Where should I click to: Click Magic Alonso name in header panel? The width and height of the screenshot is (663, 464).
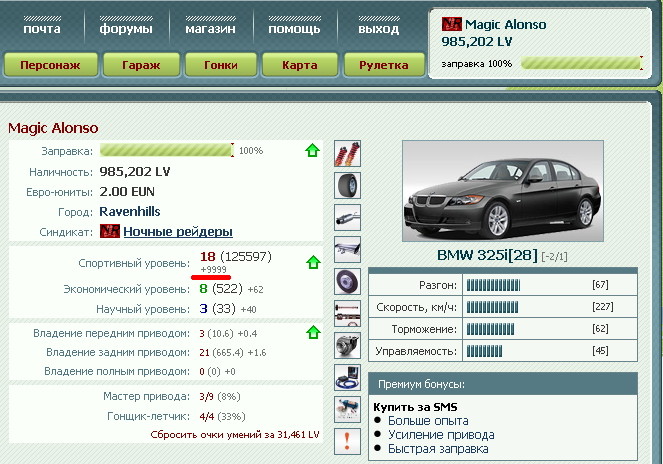506,25
